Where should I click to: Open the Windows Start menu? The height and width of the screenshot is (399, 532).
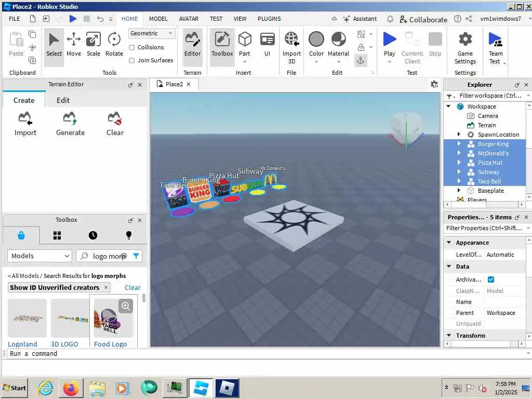pos(15,388)
